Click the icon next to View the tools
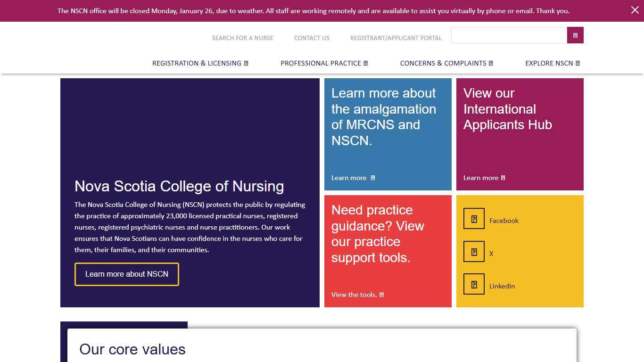 (x=381, y=294)
